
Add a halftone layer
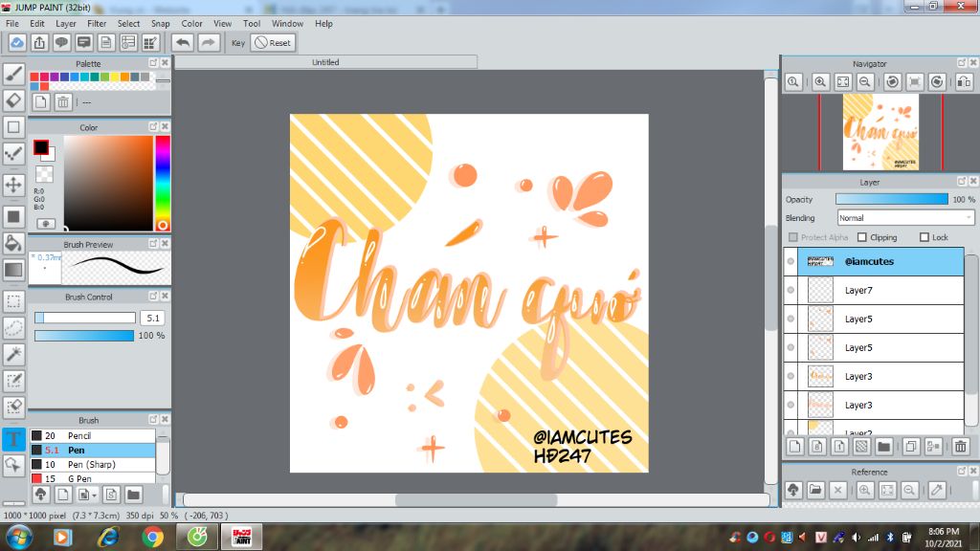coord(861,446)
